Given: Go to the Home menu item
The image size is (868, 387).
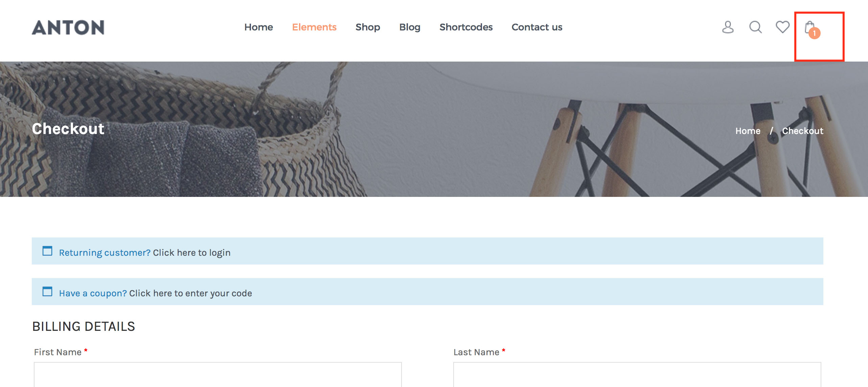Looking at the screenshot, I should click(x=258, y=27).
